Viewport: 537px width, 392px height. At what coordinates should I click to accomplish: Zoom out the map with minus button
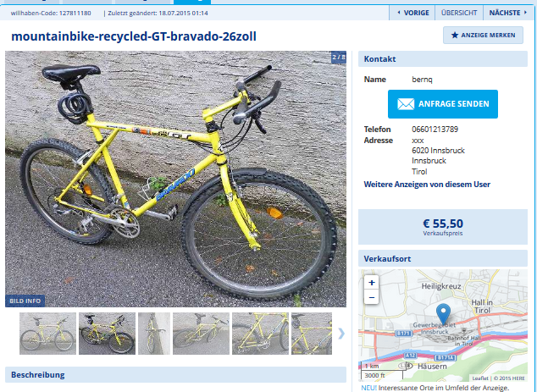[372, 297]
